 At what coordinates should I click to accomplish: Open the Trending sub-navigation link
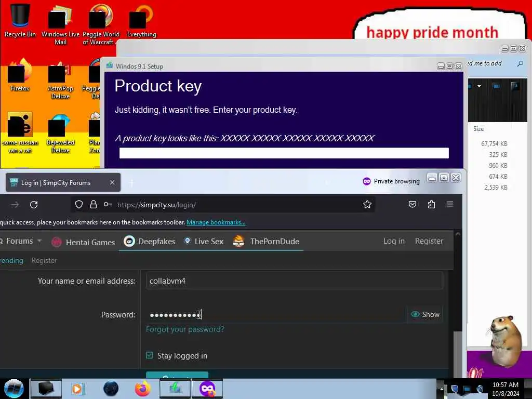point(11,260)
